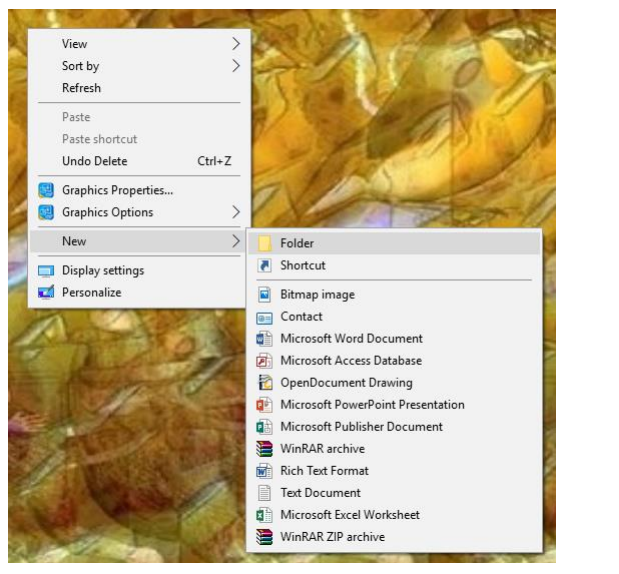Screen dimensions: 619x574
Task: Select the New menu entry
Action: (138, 241)
